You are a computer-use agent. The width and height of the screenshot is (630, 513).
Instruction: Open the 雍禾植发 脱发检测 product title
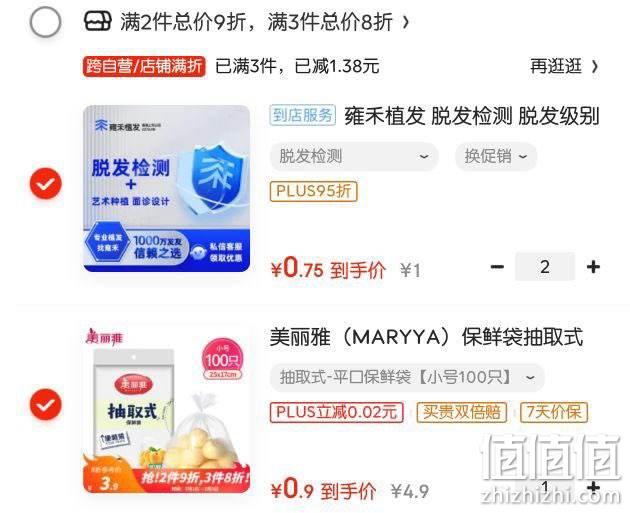[x=471, y=116]
